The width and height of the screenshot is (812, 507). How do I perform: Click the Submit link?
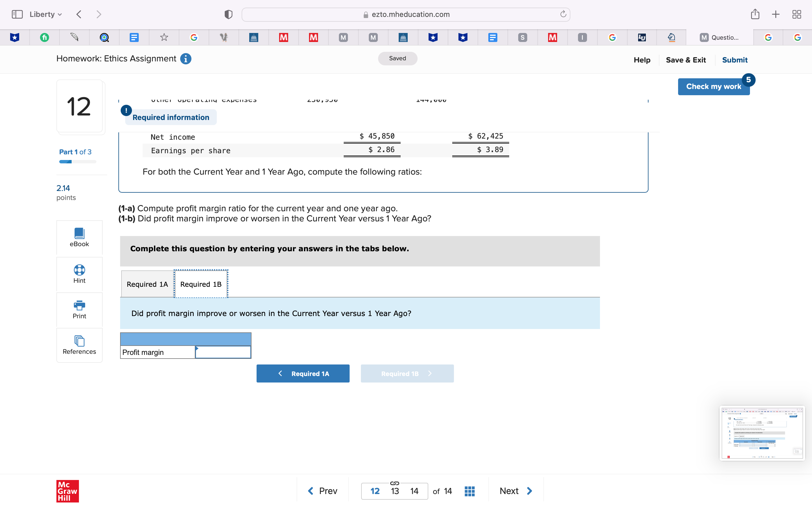pyautogui.click(x=734, y=60)
